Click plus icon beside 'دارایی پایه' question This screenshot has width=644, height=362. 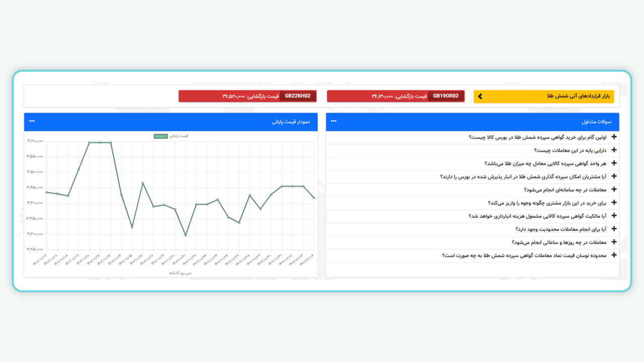tap(614, 150)
